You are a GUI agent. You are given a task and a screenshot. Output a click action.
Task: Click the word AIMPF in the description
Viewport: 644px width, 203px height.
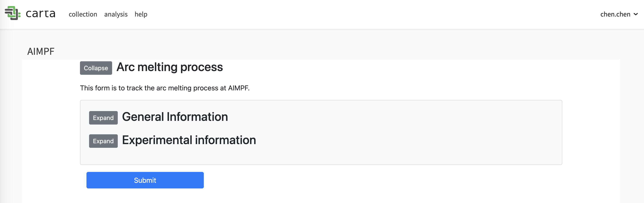(238, 88)
